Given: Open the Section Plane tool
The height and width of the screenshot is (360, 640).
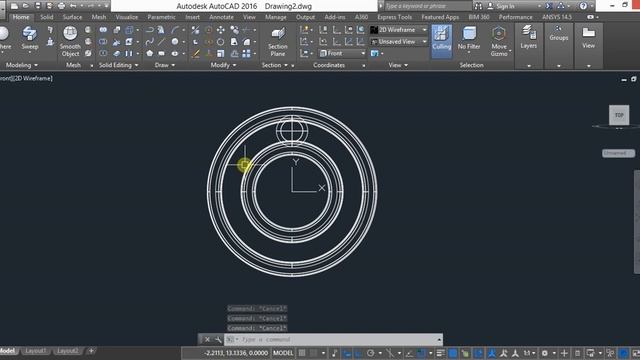Looking at the screenshot, I should point(278,42).
